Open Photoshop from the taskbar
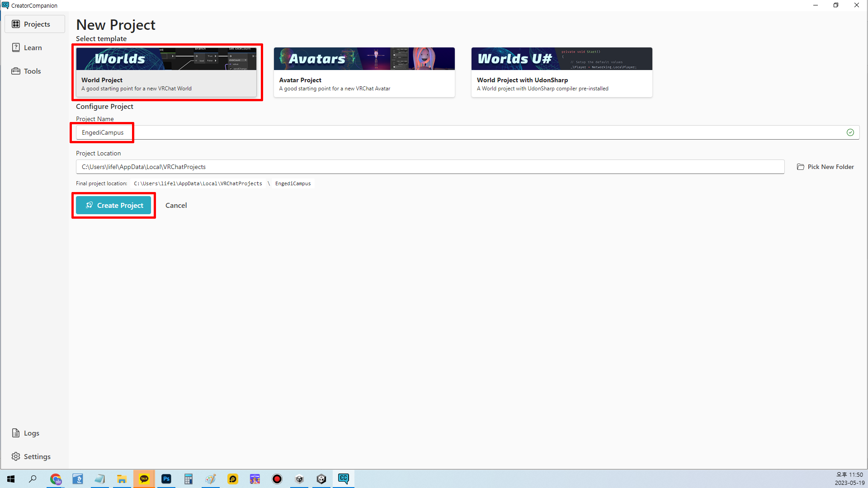Viewport: 868px width, 488px height. pyautogui.click(x=166, y=479)
